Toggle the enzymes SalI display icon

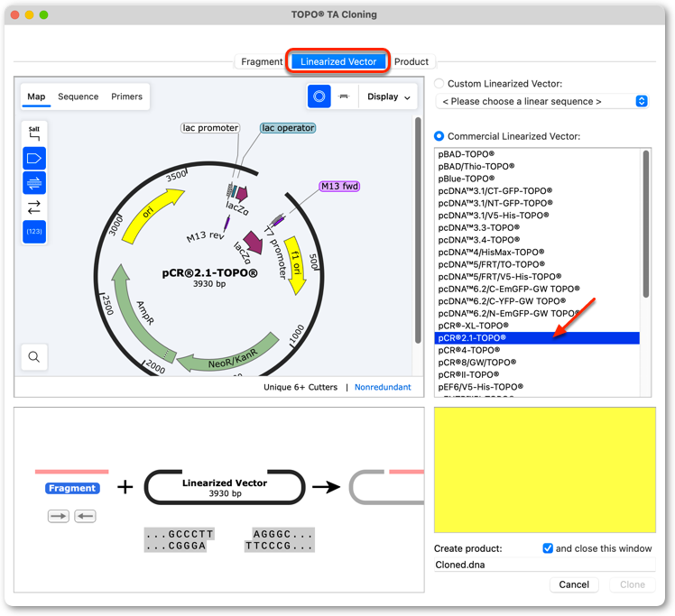click(x=34, y=133)
